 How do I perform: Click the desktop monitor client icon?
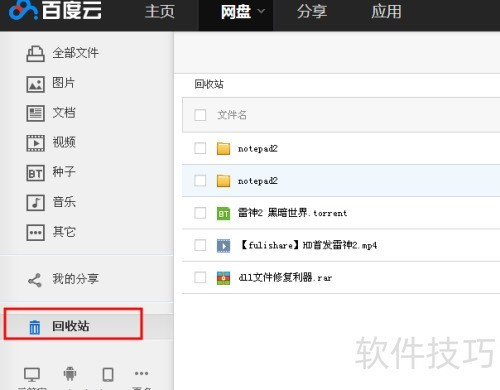(32, 374)
